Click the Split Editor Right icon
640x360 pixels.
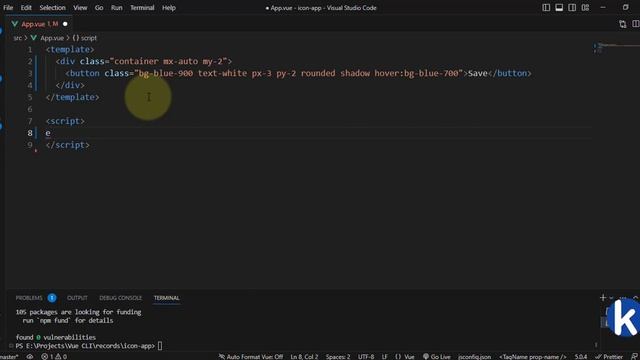[636, 24]
